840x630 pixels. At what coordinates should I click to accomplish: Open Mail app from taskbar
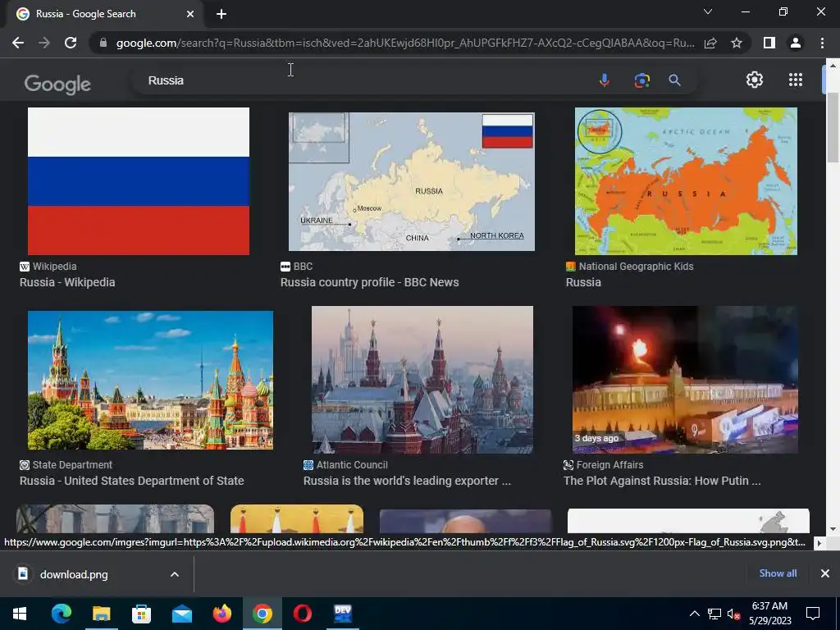click(x=182, y=614)
